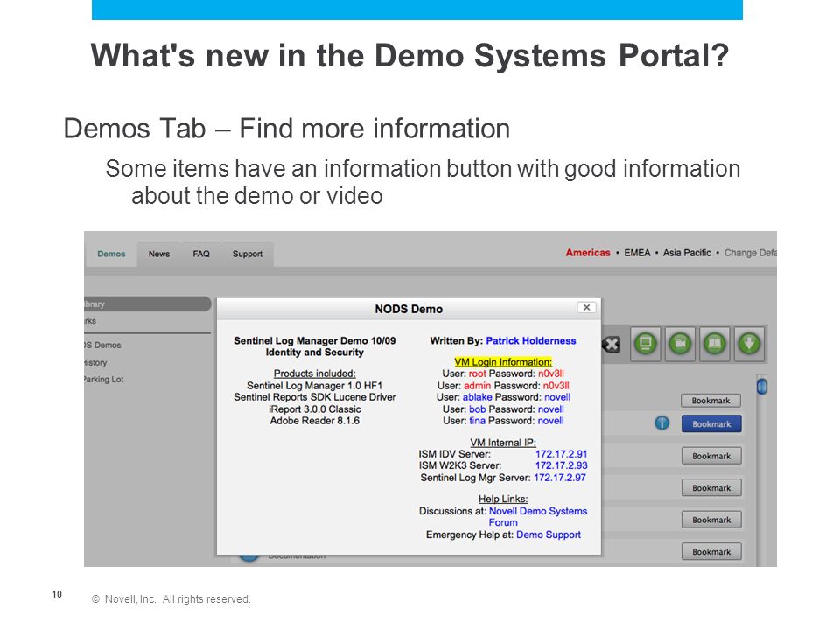The height and width of the screenshot is (630, 840).
Task: Open the Demo Support link
Action: pyautogui.click(x=549, y=535)
